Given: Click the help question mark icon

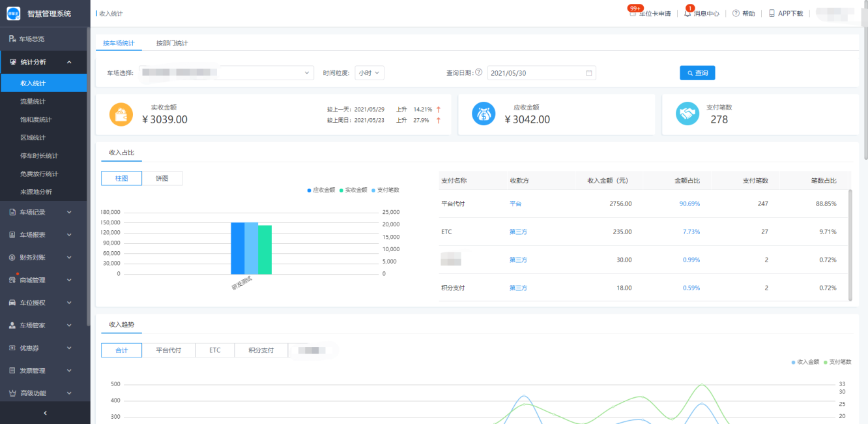Looking at the screenshot, I should (736, 14).
